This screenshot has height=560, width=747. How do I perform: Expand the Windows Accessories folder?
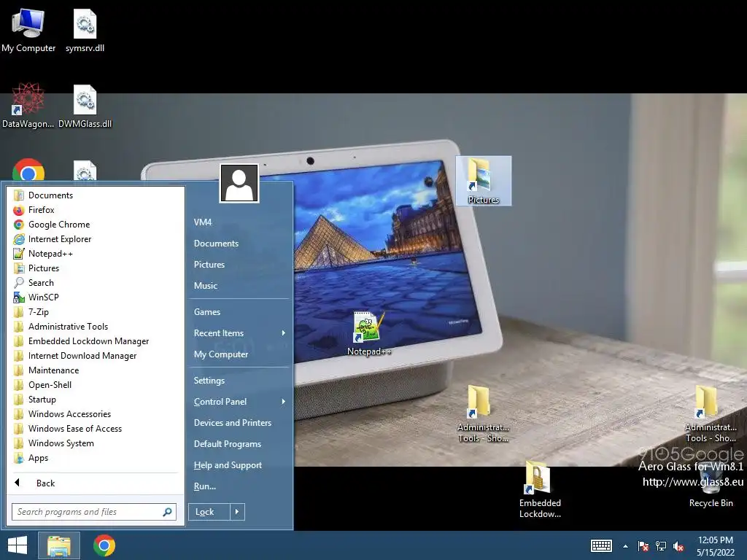pos(96,414)
